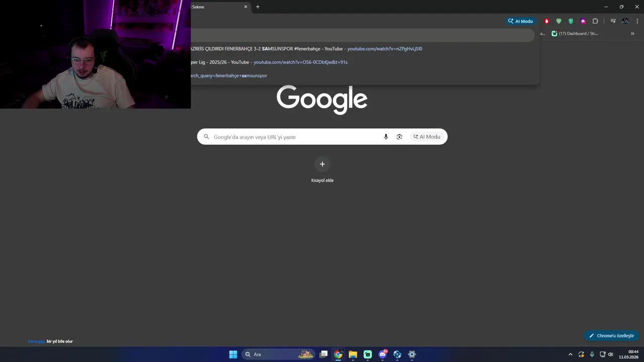Open File Explorer from taskbar
644x362 pixels.
[353, 354]
